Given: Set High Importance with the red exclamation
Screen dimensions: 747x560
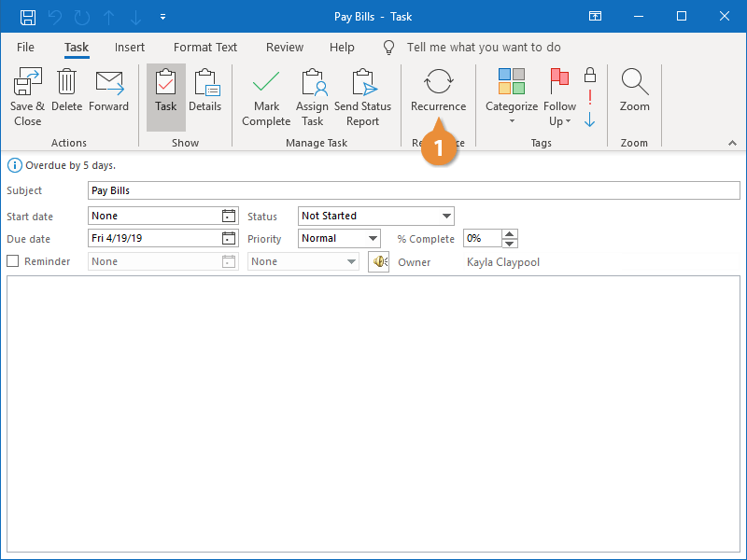Looking at the screenshot, I should (589, 97).
